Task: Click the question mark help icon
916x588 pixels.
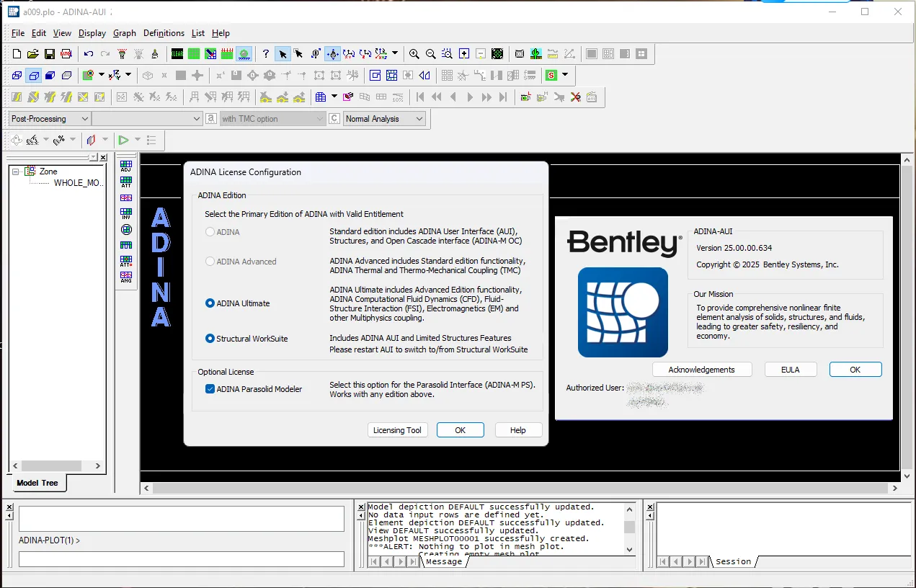Action: click(266, 54)
